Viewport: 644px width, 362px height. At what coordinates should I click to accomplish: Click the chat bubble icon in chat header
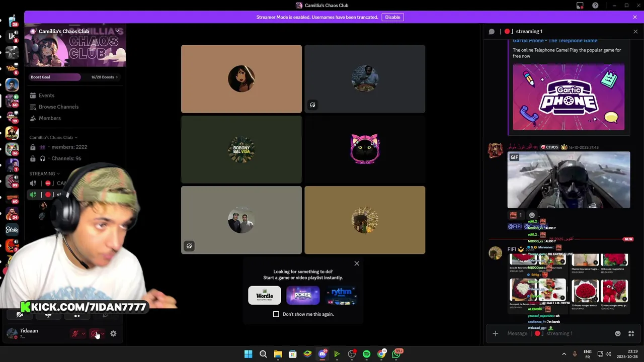click(x=492, y=31)
